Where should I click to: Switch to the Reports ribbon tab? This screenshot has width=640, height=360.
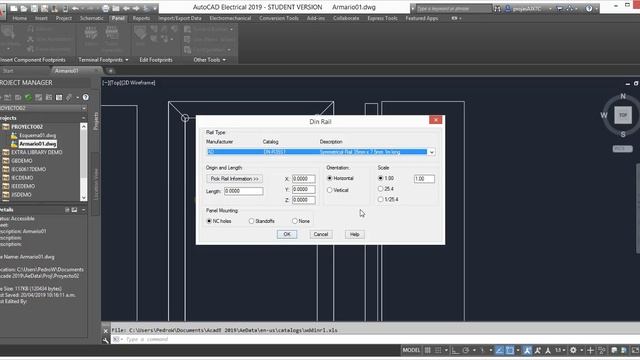141,18
